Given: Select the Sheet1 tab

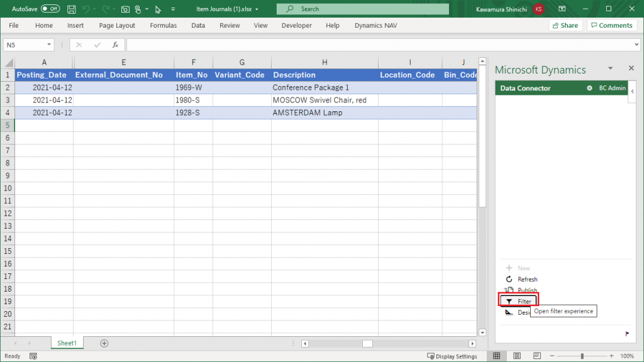Looking at the screenshot, I should [x=67, y=343].
